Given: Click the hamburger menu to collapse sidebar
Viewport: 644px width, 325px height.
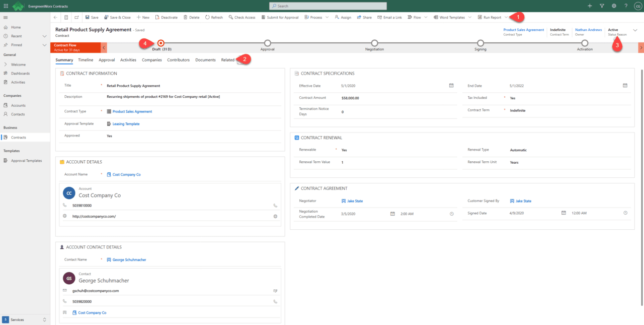Looking at the screenshot, I should pos(6,17).
